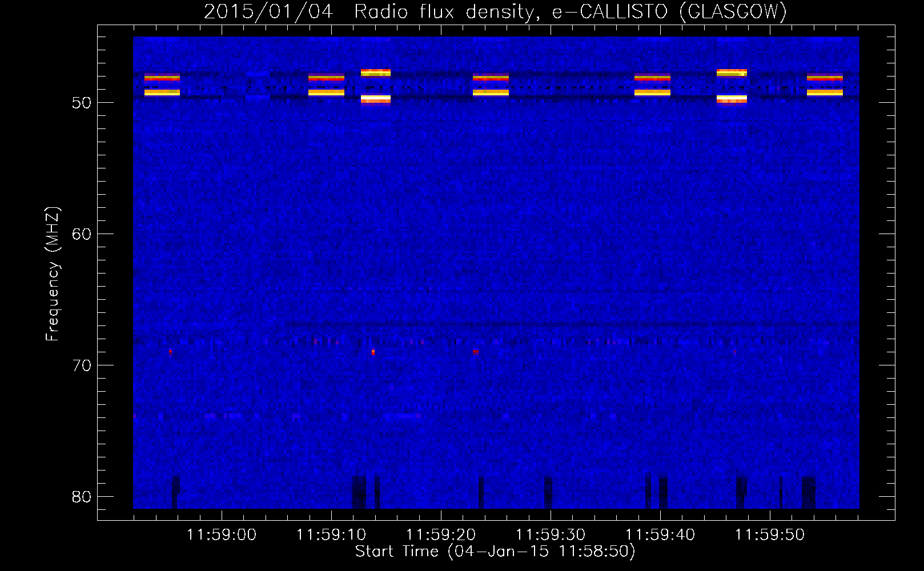
Task: Click the 50 frequency tick label
Action: [x=82, y=103]
